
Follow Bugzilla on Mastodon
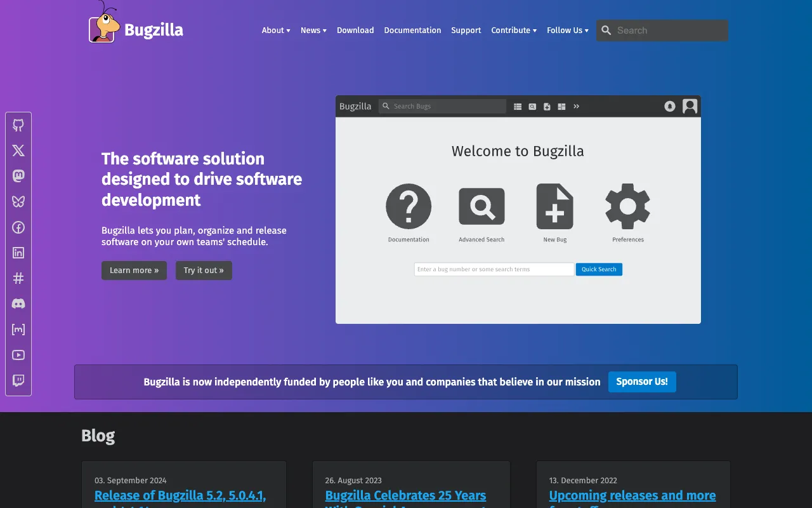pos(18,176)
